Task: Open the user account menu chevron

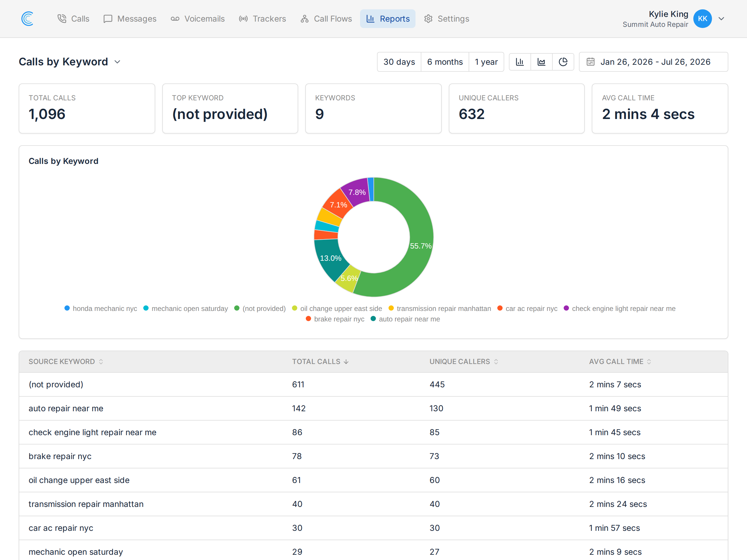Action: pos(721,19)
